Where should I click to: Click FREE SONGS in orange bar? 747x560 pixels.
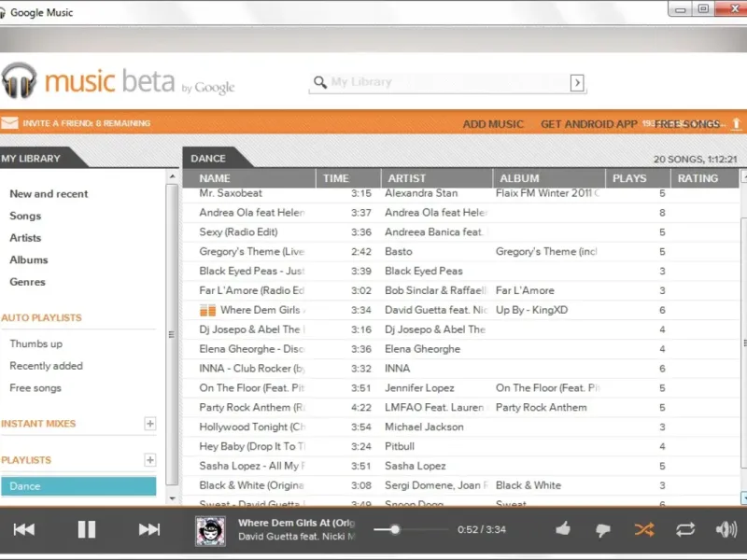click(687, 124)
